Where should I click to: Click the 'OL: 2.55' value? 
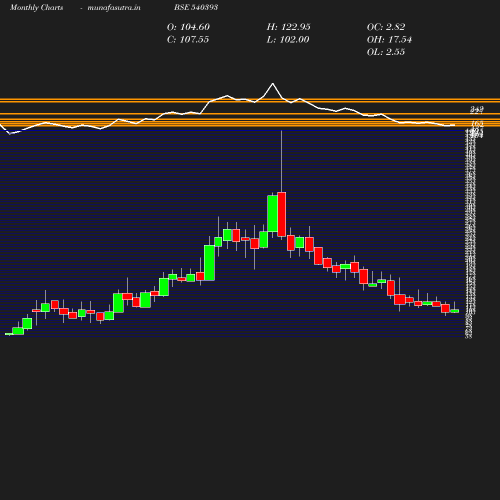(x=386, y=52)
